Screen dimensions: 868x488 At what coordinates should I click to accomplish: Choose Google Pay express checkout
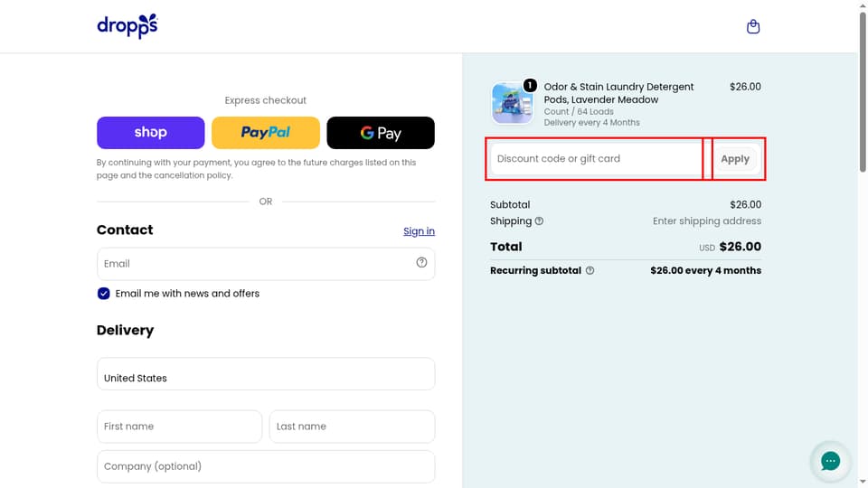pos(381,133)
